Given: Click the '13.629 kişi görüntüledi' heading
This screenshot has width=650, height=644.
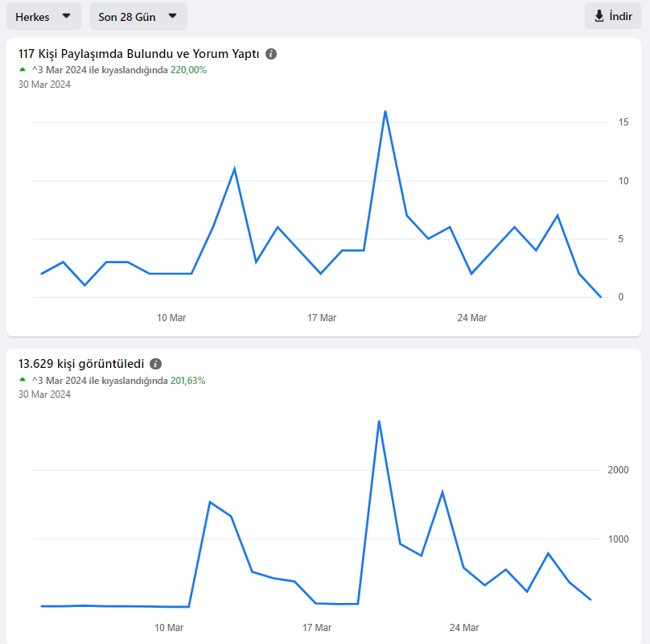Looking at the screenshot, I should 81,364.
